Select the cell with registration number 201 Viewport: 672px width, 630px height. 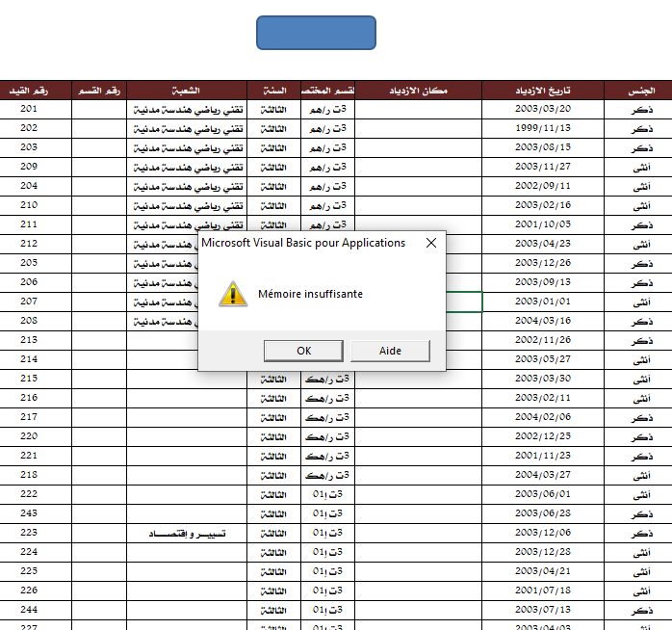click(x=29, y=109)
